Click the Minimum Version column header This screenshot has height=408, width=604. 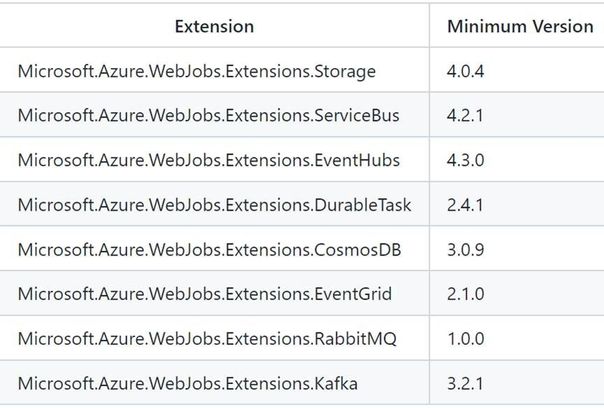coord(520,26)
